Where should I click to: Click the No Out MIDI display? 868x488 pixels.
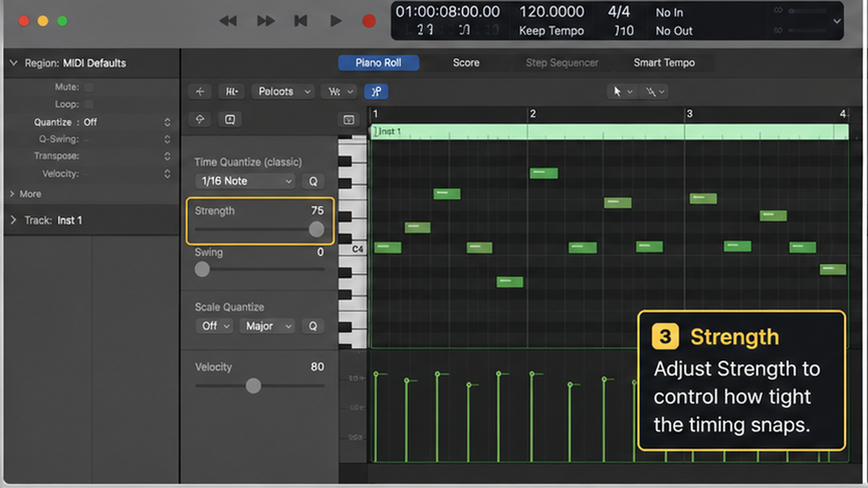coord(674,30)
